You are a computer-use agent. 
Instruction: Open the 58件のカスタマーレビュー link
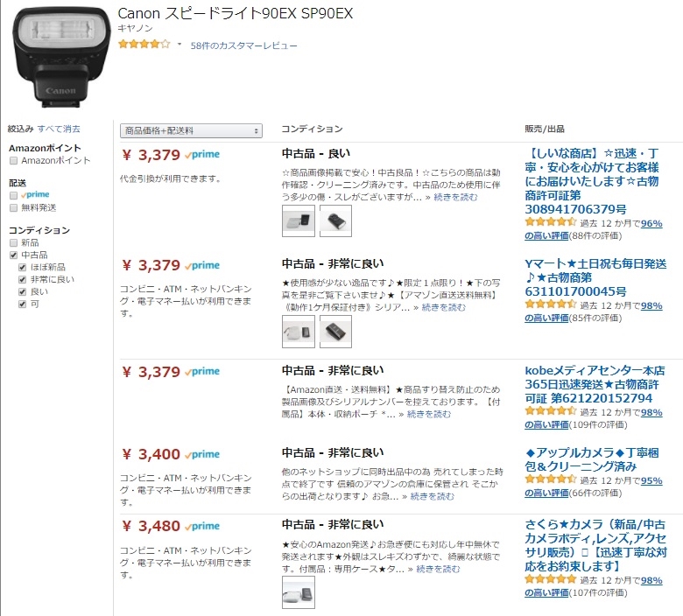pos(244,45)
